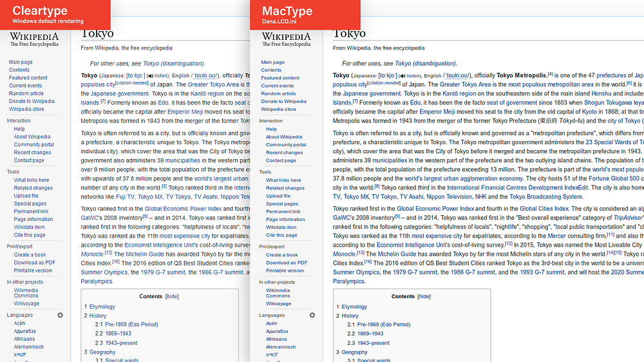Follow most populous metropolitan area link
This screenshot has width=644, height=362.
[x=551, y=84]
